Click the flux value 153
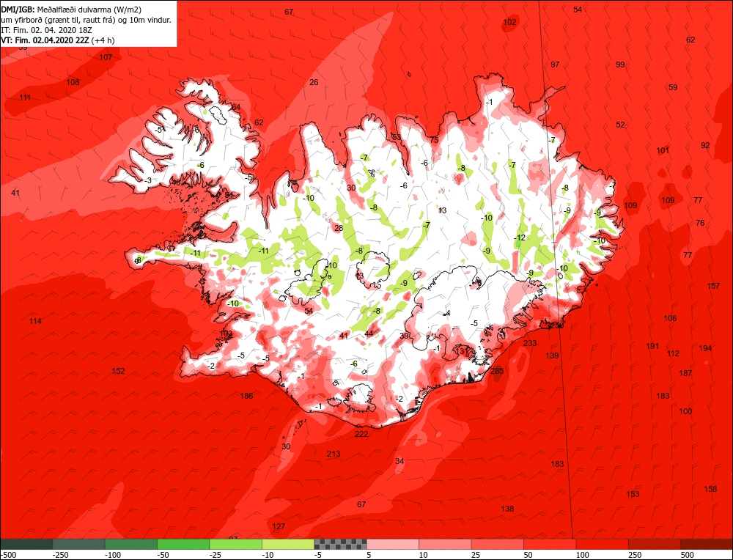This screenshot has width=733, height=560. click(633, 494)
